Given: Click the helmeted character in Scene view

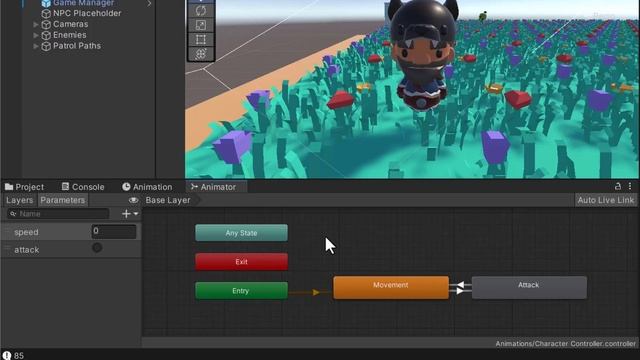Looking at the screenshot, I should (x=422, y=55).
